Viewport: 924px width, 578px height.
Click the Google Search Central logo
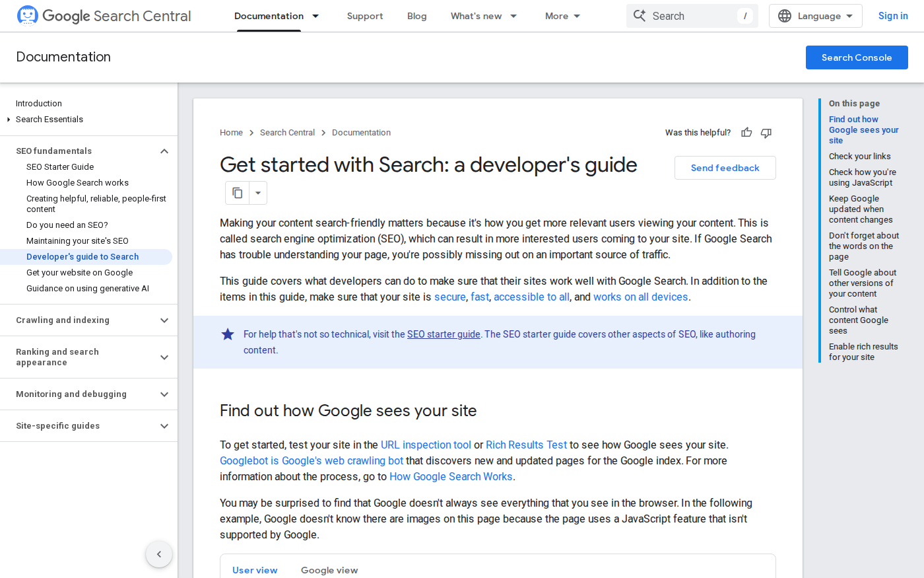pyautogui.click(x=104, y=16)
